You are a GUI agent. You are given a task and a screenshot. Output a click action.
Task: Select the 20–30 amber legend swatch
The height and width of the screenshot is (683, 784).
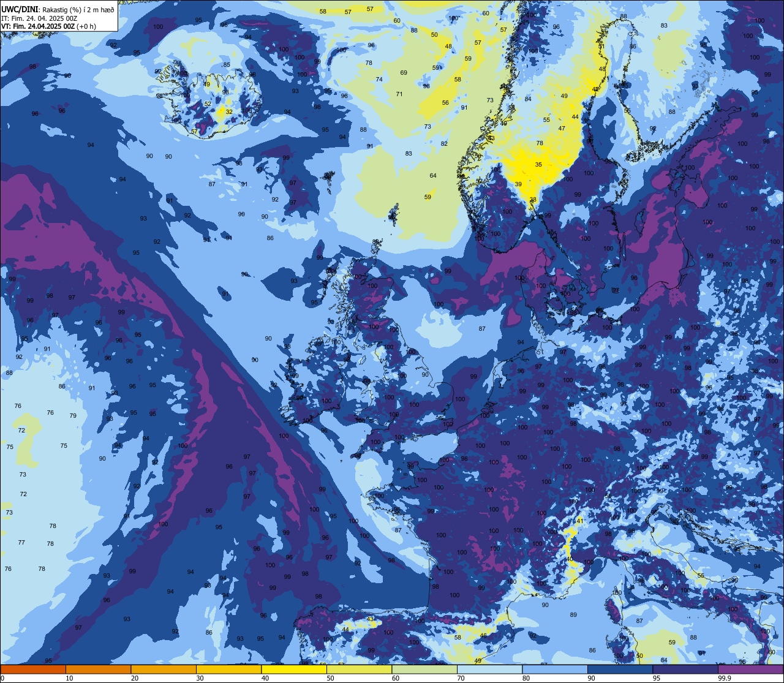[164, 669]
